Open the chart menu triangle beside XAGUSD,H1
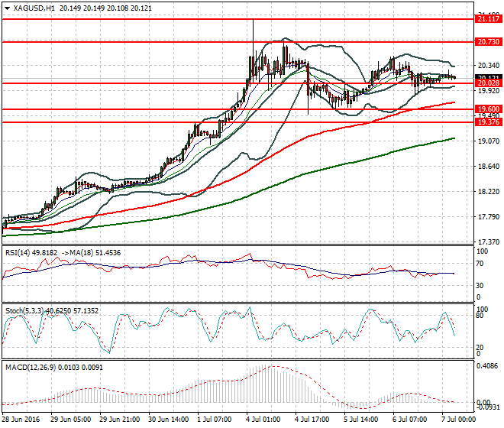Image resolution: width=504 pixels, height=428 pixels. [7, 8]
